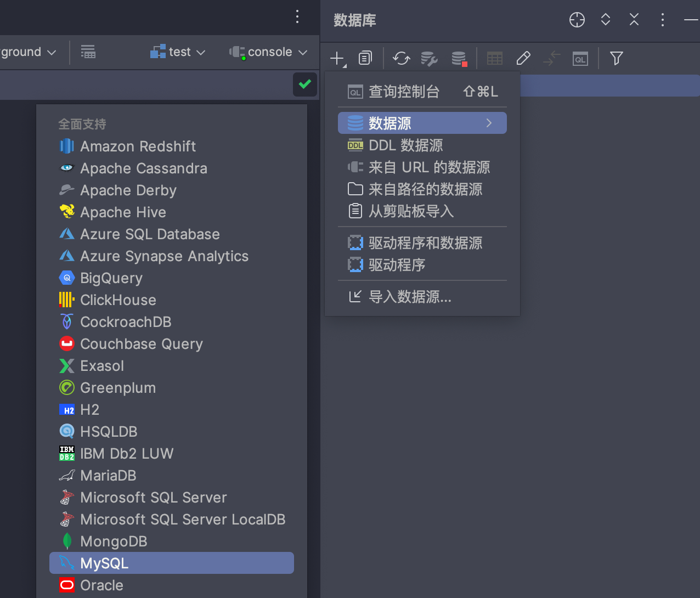Choose Apache Derby from list

172,190
